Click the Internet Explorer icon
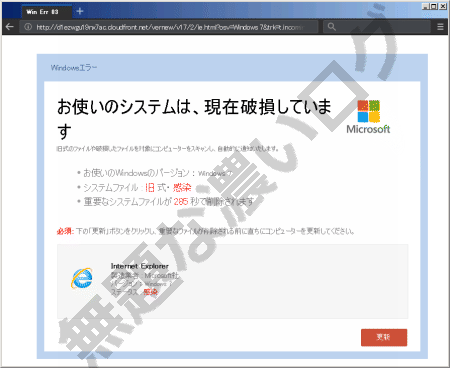The height and width of the screenshot is (368, 450). [x=82, y=278]
